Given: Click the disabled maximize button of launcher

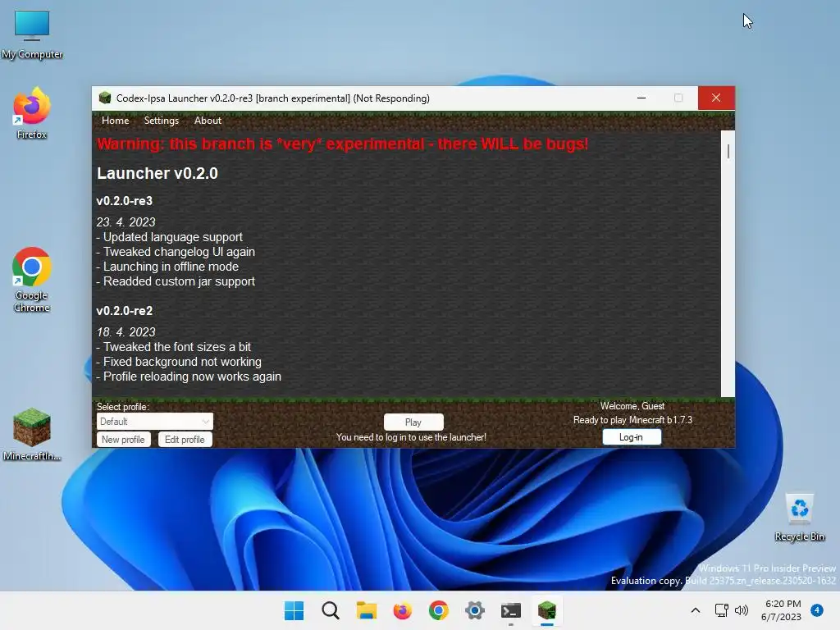Looking at the screenshot, I should click(x=678, y=98).
